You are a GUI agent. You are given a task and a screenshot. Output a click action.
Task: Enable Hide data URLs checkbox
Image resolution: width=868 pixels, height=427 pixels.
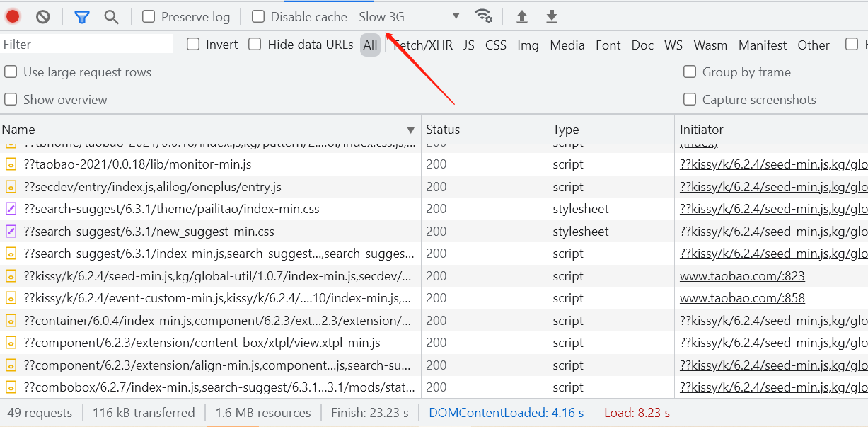(x=255, y=44)
